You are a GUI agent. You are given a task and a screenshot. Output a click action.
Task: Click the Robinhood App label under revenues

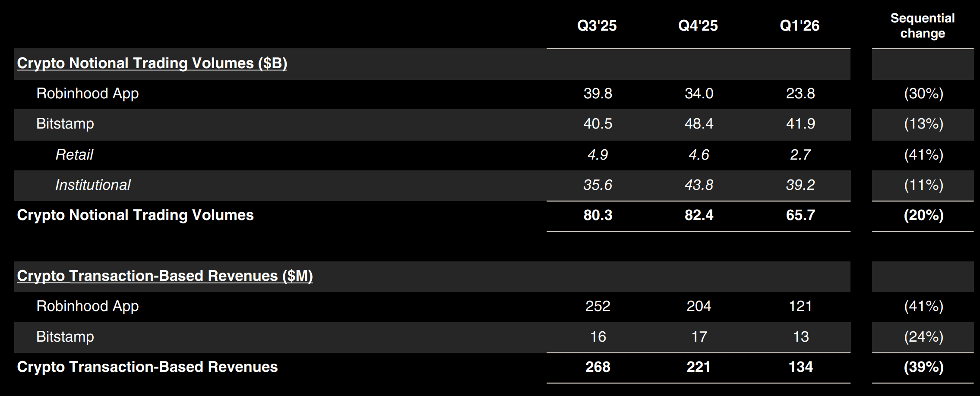coord(88,306)
